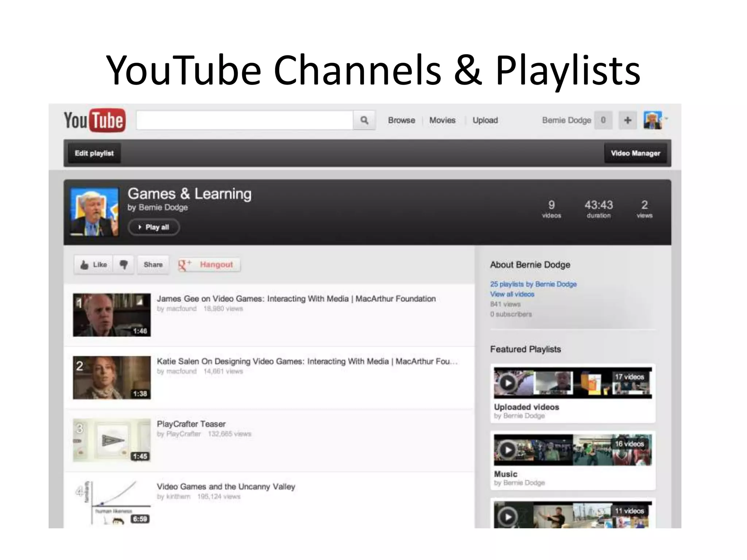Click the 16 videos badge

[x=629, y=444]
